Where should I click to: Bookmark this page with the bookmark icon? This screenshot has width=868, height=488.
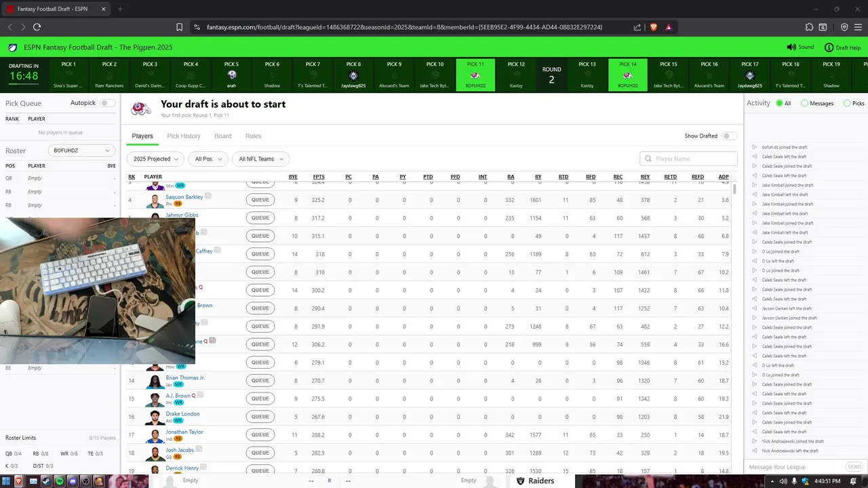179,27
